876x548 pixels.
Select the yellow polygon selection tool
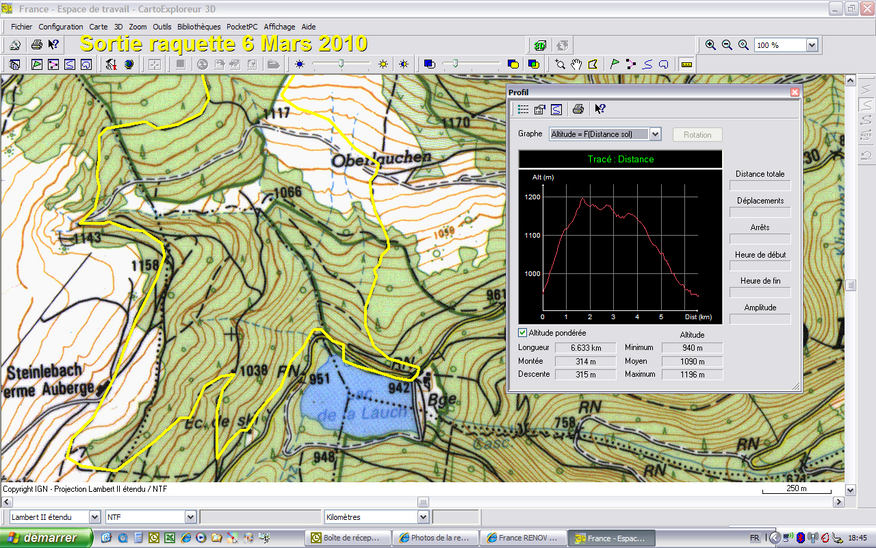[592, 64]
